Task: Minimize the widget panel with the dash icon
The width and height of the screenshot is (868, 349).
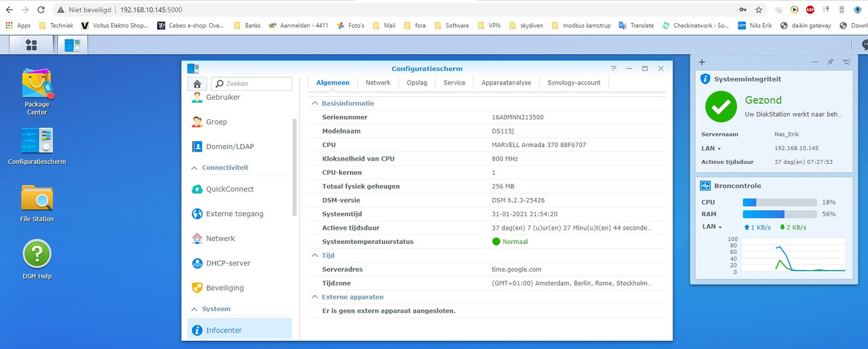Action: pos(814,62)
